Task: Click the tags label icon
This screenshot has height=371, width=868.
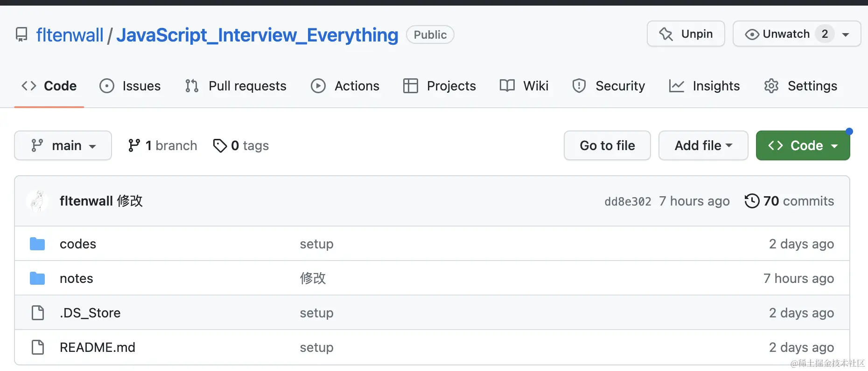Action: coord(220,145)
